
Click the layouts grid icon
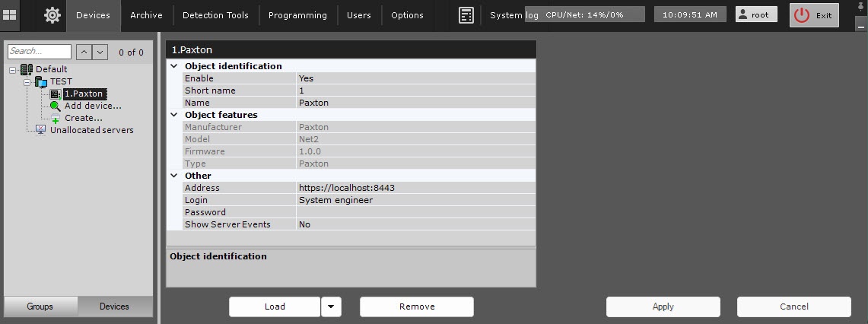tap(10, 15)
